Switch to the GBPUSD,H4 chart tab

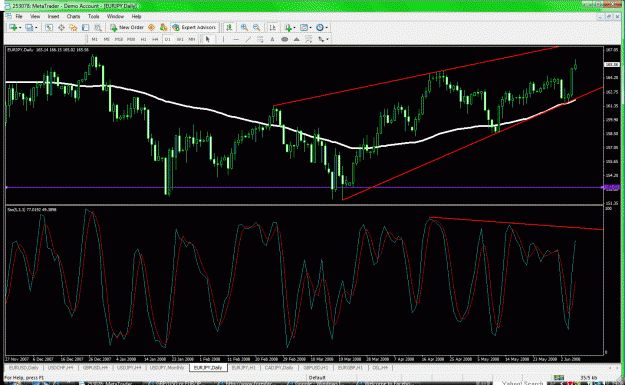[x=95, y=367]
